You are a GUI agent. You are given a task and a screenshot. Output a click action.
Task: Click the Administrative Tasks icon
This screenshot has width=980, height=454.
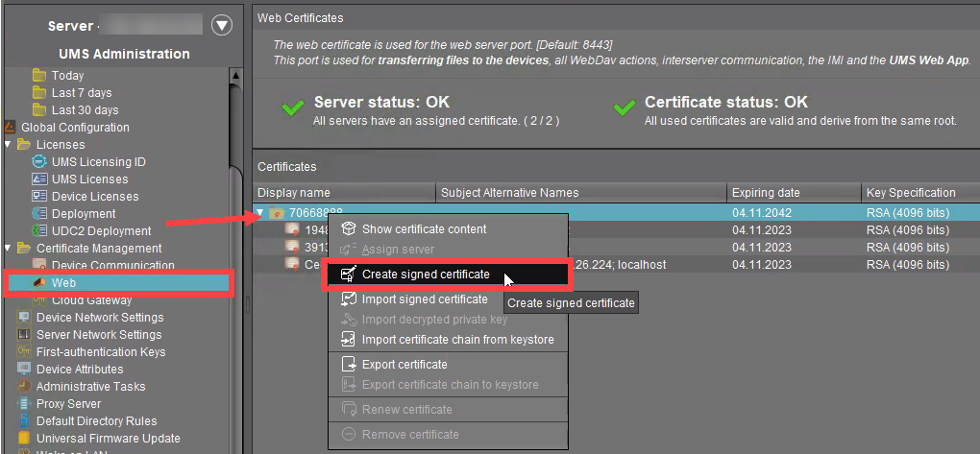(25, 387)
